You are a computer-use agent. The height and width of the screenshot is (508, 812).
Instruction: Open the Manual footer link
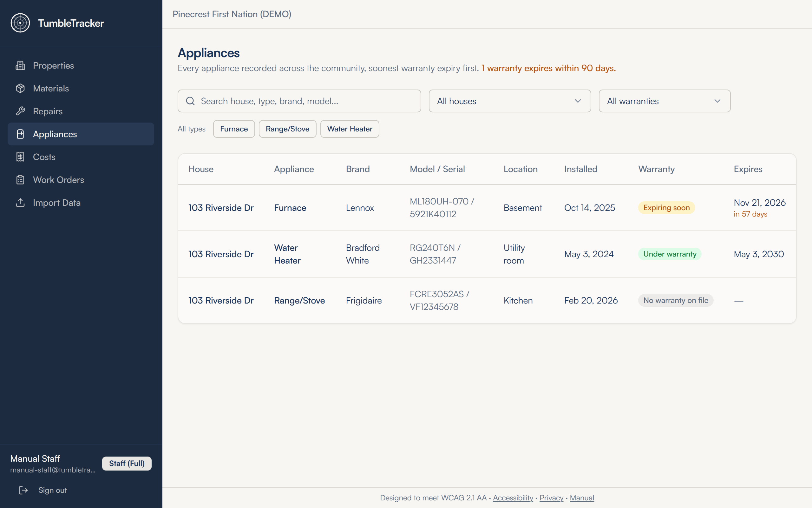click(582, 498)
